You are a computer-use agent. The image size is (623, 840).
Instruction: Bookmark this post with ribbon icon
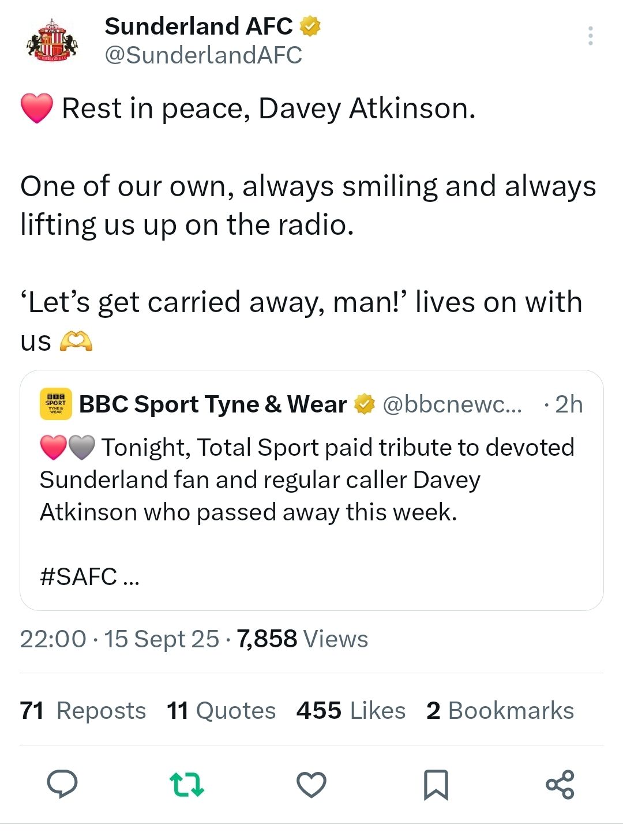[436, 785]
